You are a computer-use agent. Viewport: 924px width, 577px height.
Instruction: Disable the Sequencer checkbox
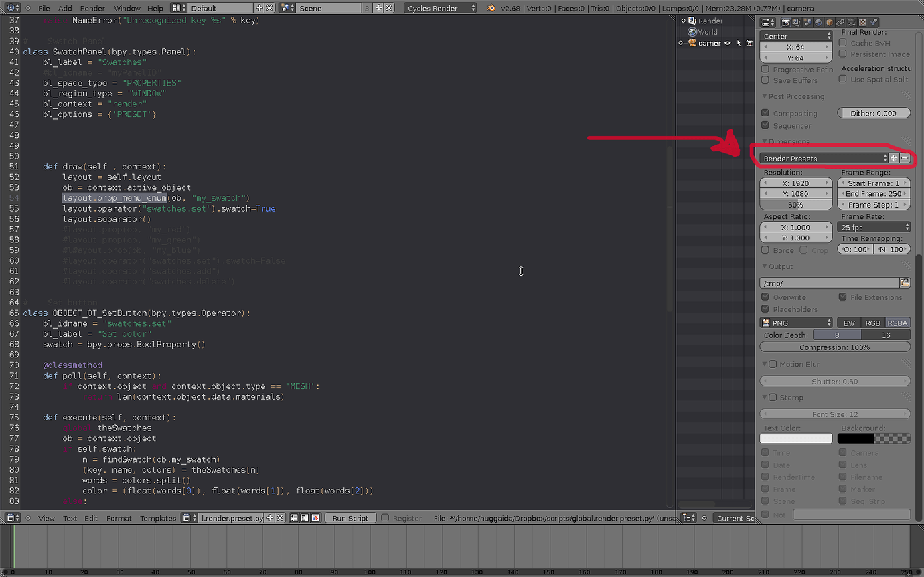tap(765, 125)
